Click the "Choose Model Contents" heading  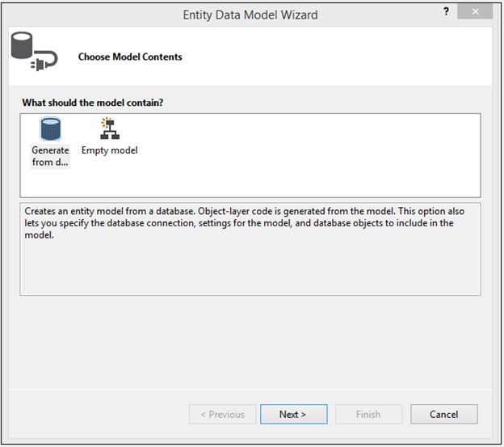click(130, 57)
